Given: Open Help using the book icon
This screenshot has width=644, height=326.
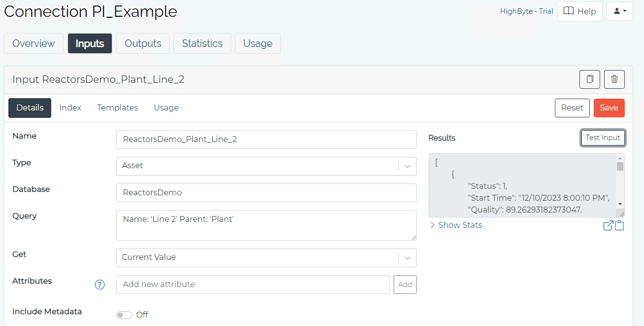Looking at the screenshot, I should click(x=579, y=11).
